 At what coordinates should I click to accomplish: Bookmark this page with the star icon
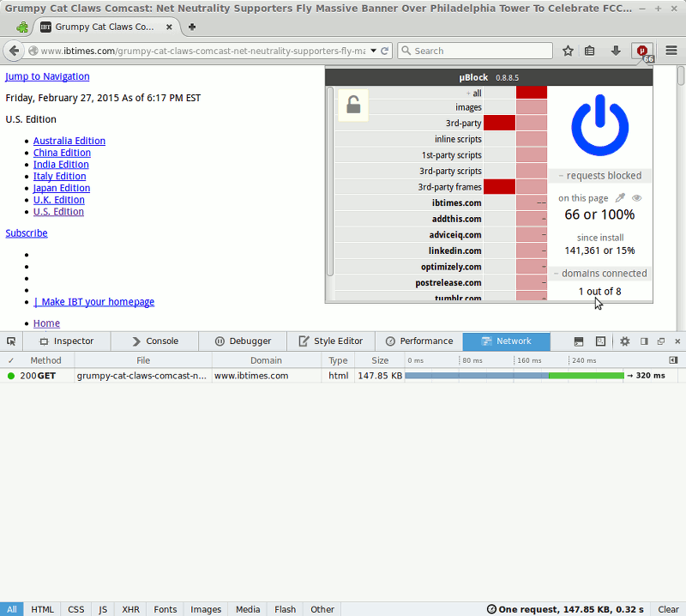click(568, 51)
